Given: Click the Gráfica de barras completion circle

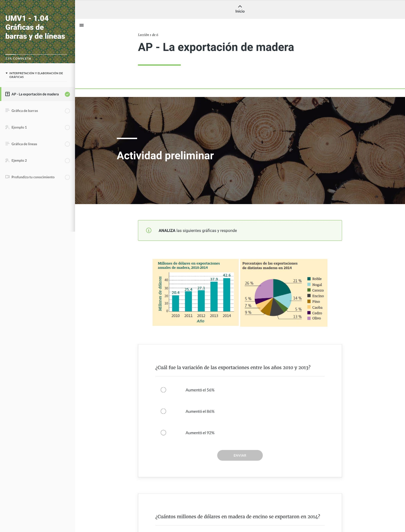Looking at the screenshot, I should (x=67, y=111).
